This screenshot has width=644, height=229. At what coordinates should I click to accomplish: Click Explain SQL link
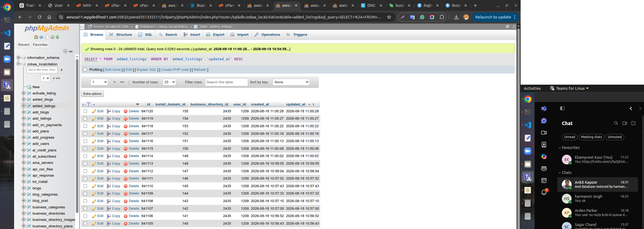pyautogui.click(x=146, y=70)
